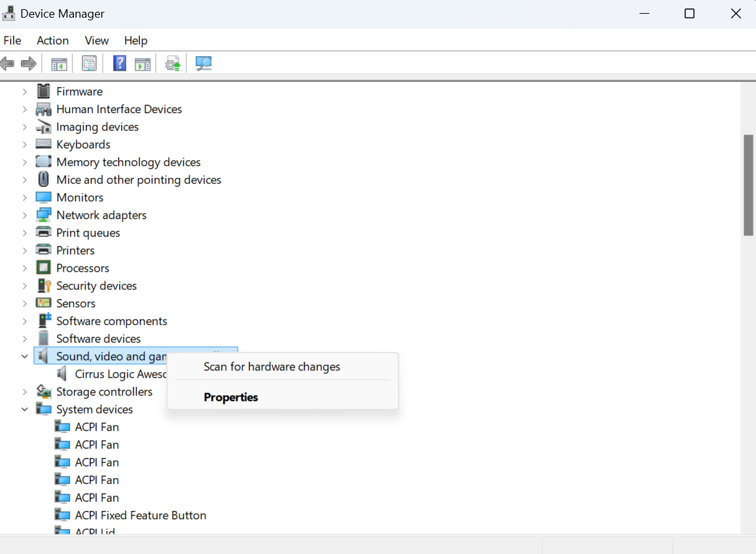Expand the Human Interface Devices node
The width and height of the screenshot is (756, 554).
tap(25, 109)
